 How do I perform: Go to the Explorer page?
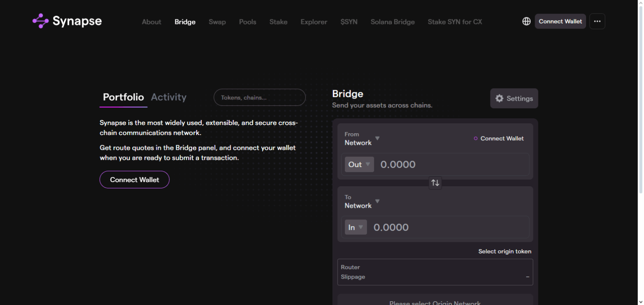pos(314,22)
